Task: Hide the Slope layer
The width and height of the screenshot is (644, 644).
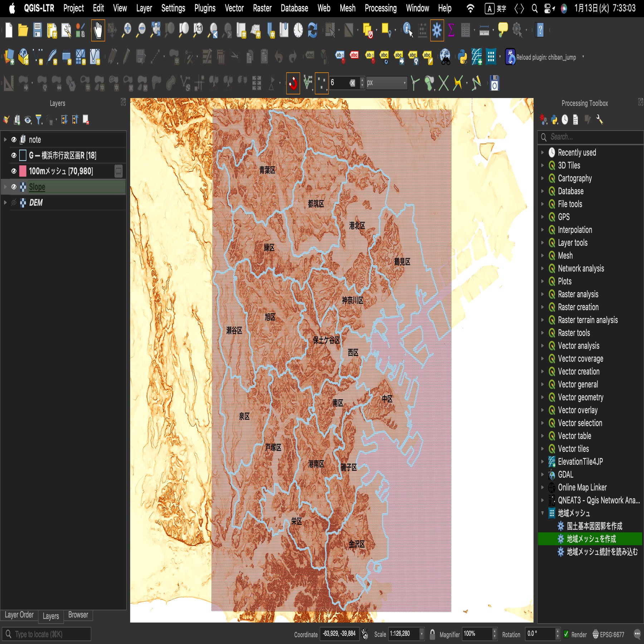Action: 14,187
